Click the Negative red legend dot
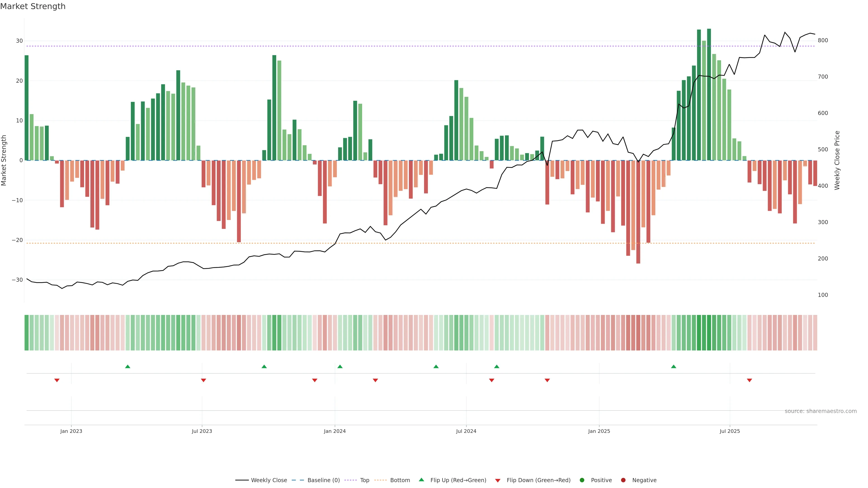The width and height of the screenshot is (868, 488). 623,480
